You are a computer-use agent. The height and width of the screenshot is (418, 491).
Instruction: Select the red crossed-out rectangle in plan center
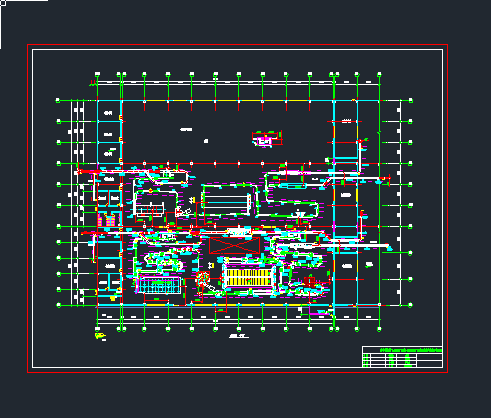pyautogui.click(x=235, y=245)
